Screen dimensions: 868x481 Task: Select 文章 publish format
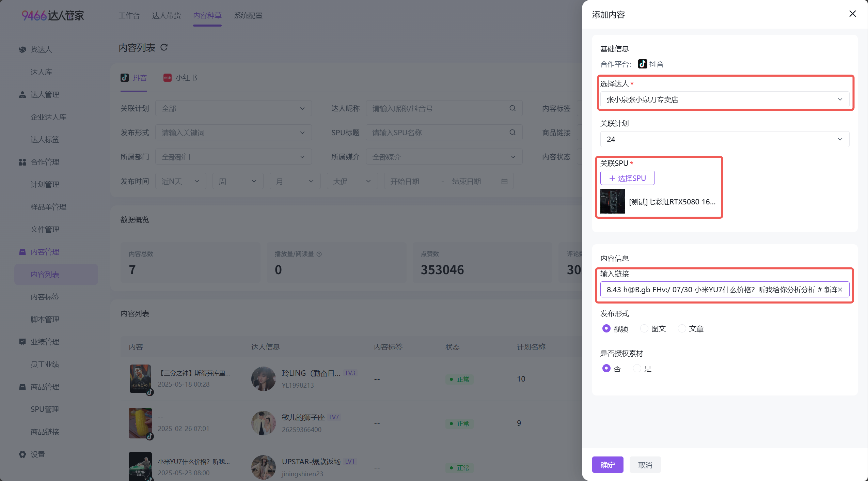click(682, 328)
